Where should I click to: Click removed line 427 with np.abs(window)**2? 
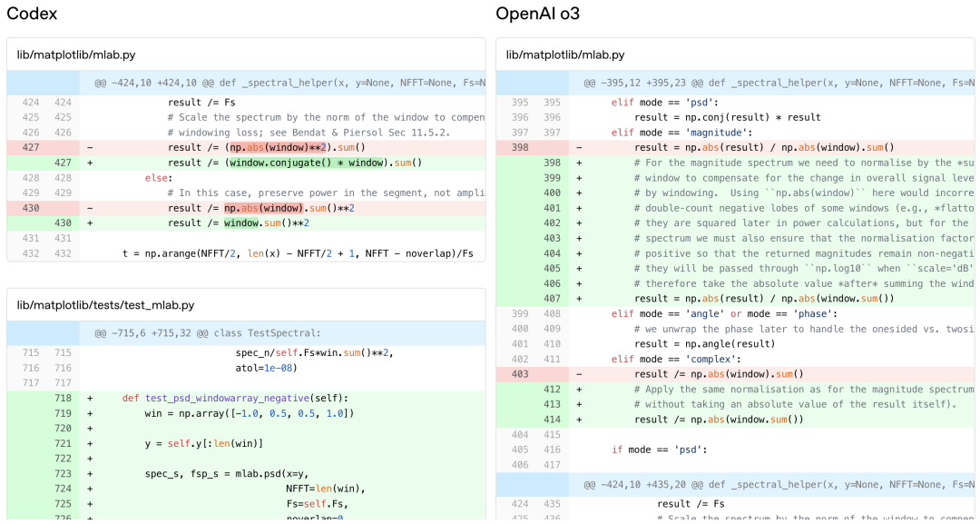tap(246, 147)
